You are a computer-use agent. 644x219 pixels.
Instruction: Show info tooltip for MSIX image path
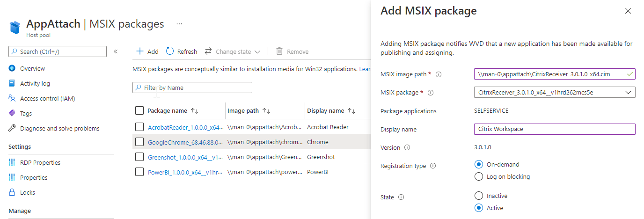tap(439, 74)
